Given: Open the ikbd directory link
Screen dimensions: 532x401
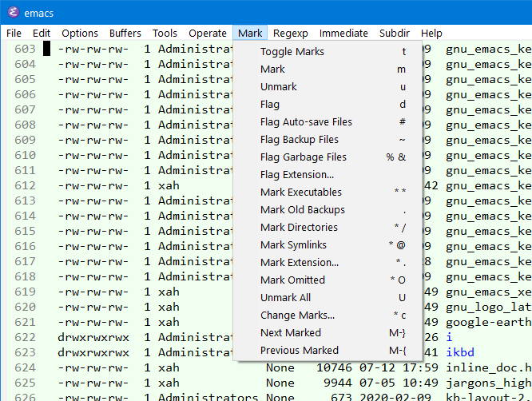Looking at the screenshot, I should click(460, 352).
